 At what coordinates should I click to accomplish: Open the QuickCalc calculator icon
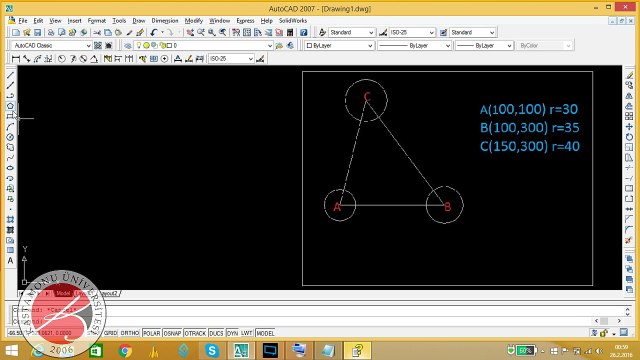pyautogui.click(x=290, y=32)
